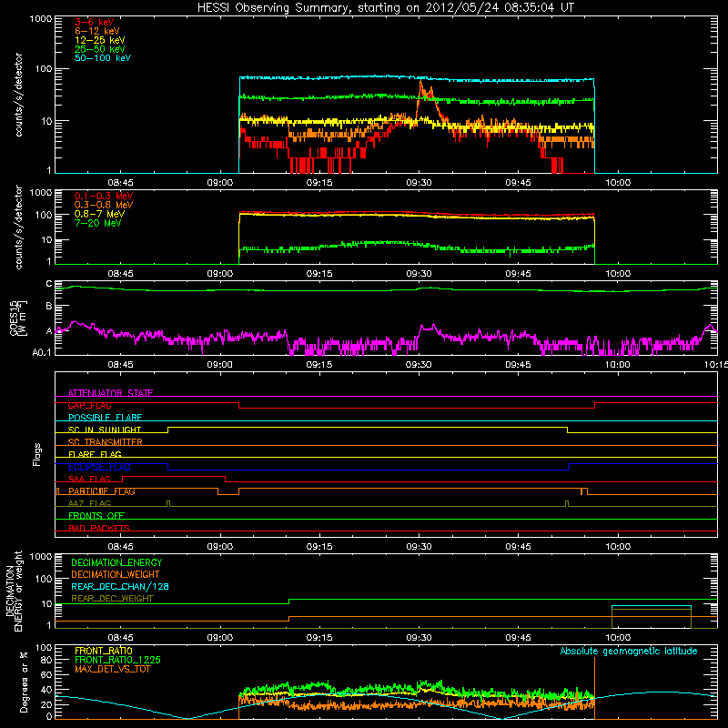The height and width of the screenshot is (728, 728).
Task: Select the 12-25 keV legend label
Action: pyautogui.click(x=99, y=40)
